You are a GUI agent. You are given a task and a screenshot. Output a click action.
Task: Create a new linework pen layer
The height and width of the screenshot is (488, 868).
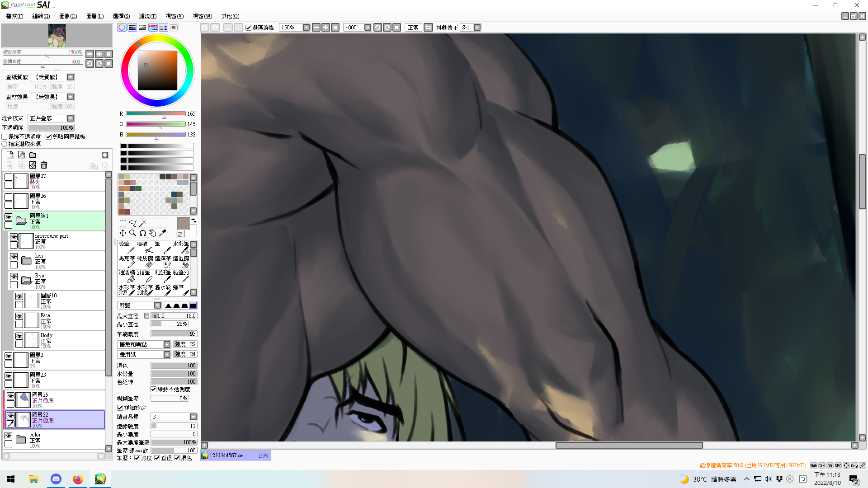[x=21, y=155]
